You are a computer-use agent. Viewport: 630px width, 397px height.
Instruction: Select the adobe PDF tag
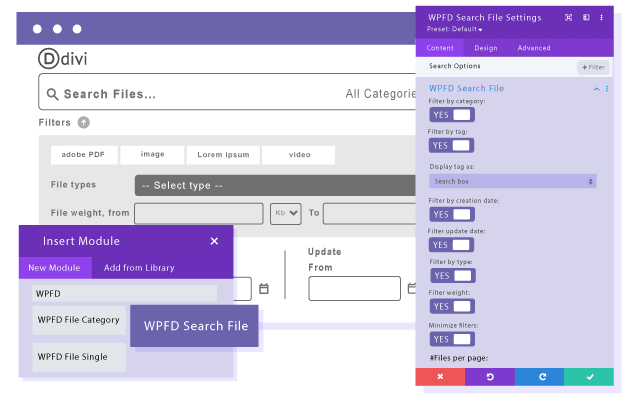click(84, 155)
